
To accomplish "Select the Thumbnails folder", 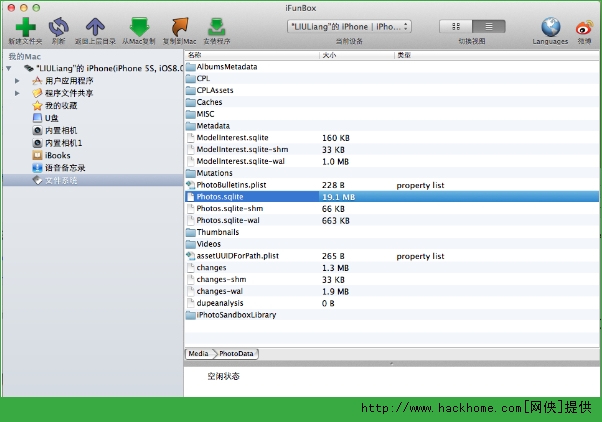I will (217, 232).
